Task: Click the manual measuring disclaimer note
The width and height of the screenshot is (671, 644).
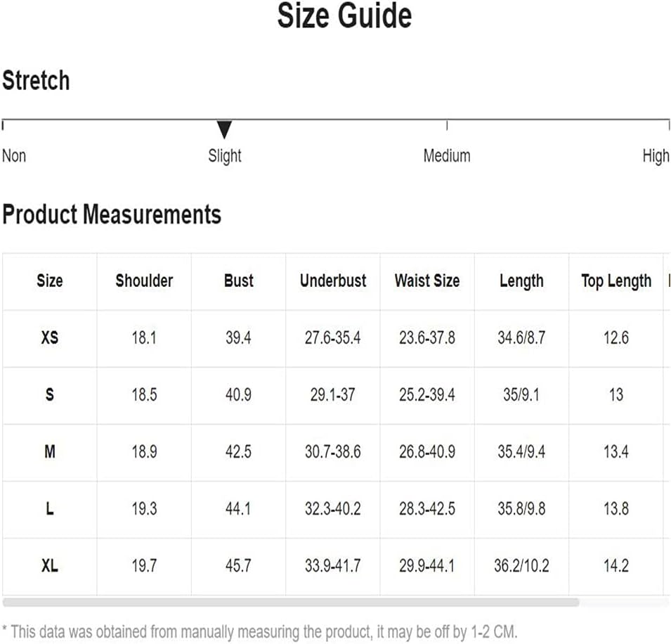Action: coord(260,632)
